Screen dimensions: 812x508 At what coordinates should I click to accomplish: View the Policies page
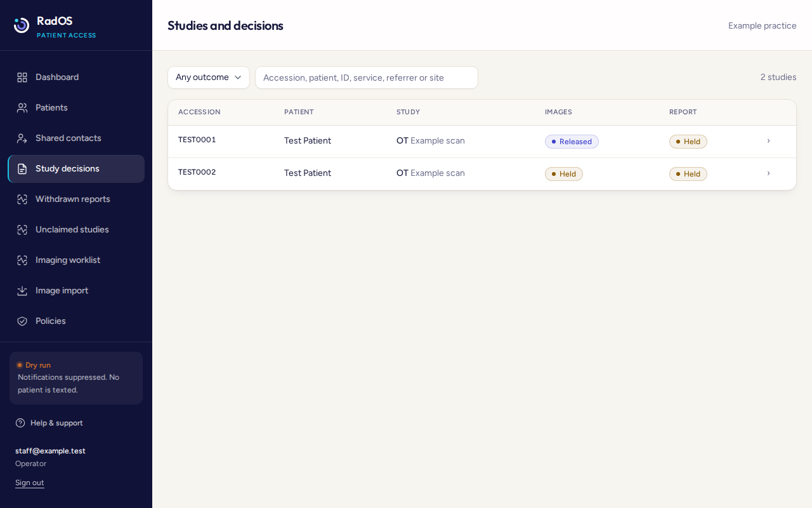pyautogui.click(x=76, y=321)
